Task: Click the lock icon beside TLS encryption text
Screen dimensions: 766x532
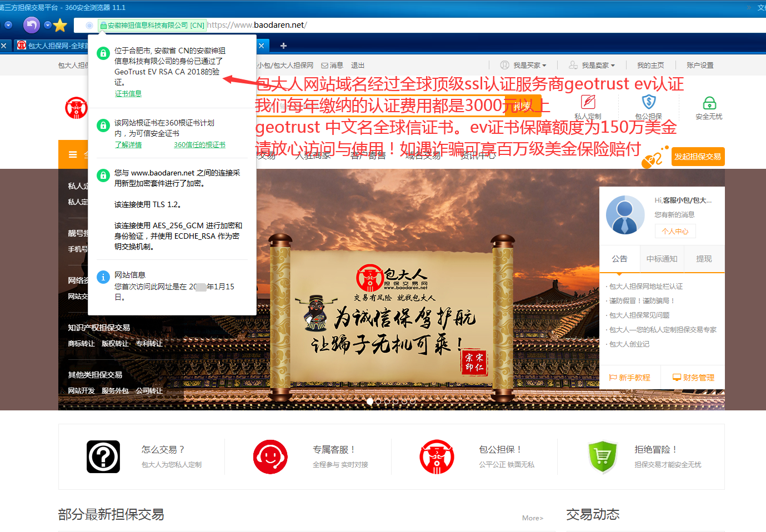Action: click(x=103, y=175)
